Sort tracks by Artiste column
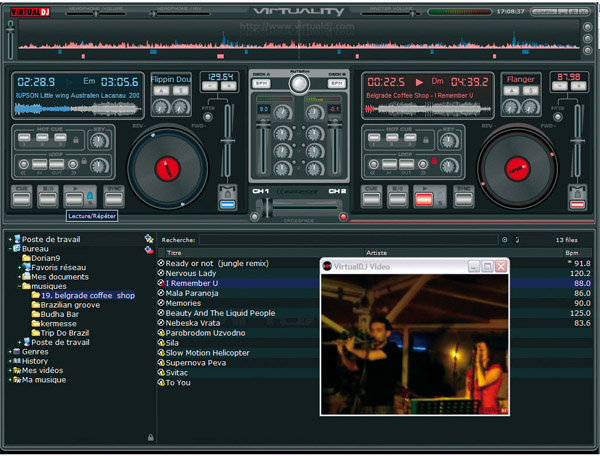Screen dimensions: 600x456 [x=463, y=253]
